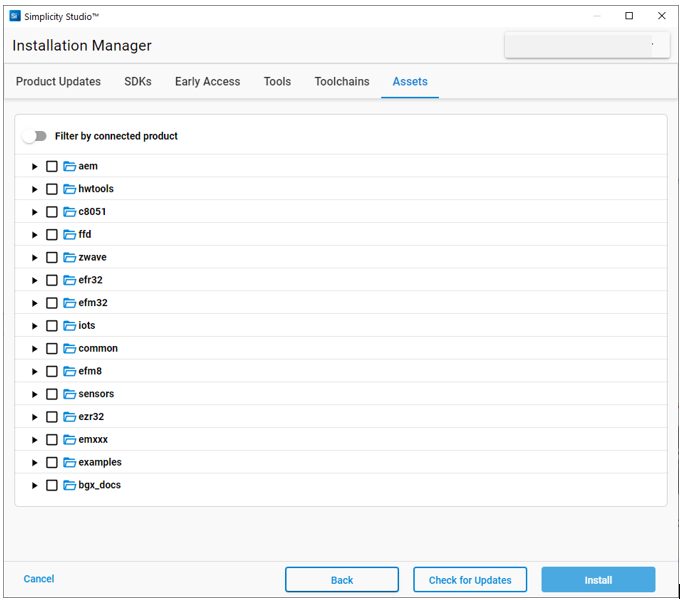Check the c8051 checkbox
The image size is (680, 600).
tap(52, 212)
